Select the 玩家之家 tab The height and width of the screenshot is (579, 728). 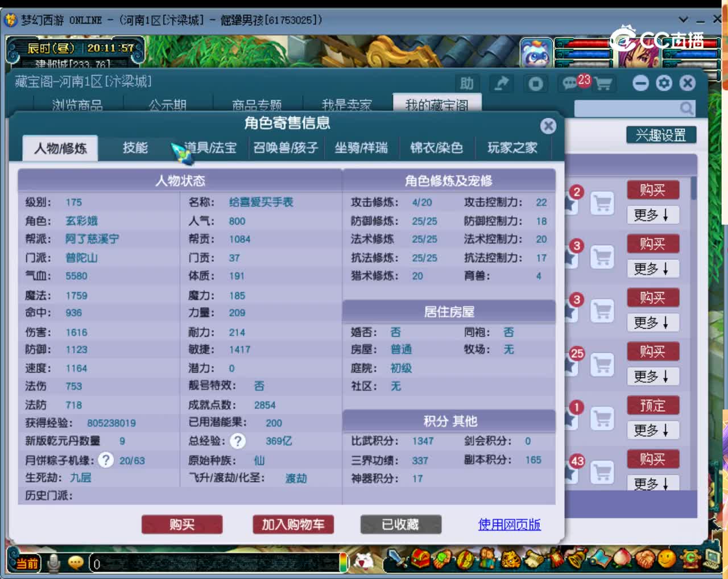pos(512,148)
